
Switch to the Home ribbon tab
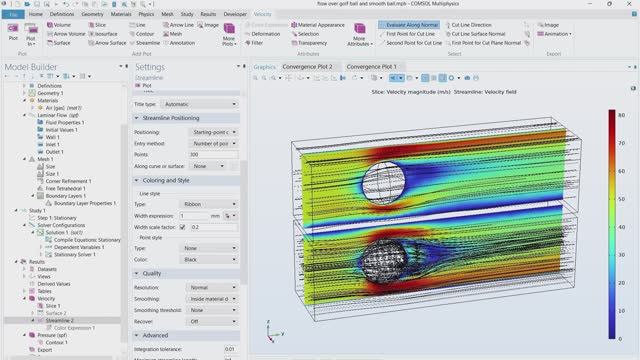click(36, 14)
